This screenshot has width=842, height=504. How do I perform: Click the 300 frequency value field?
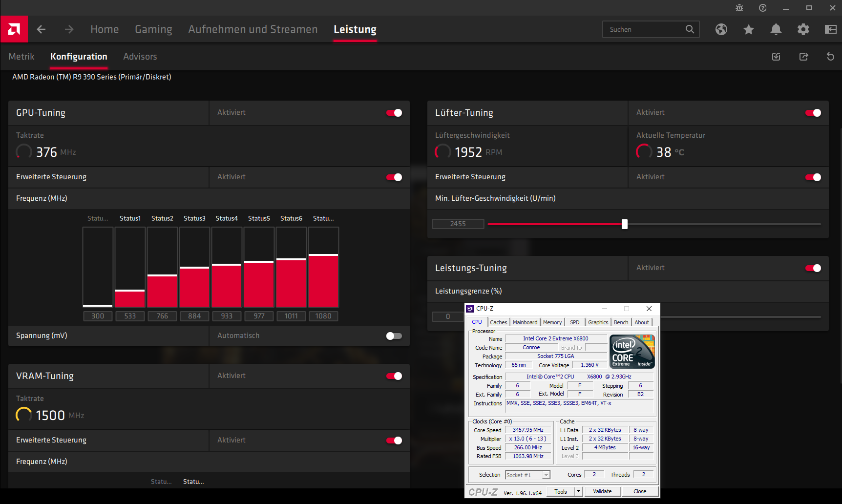point(98,316)
